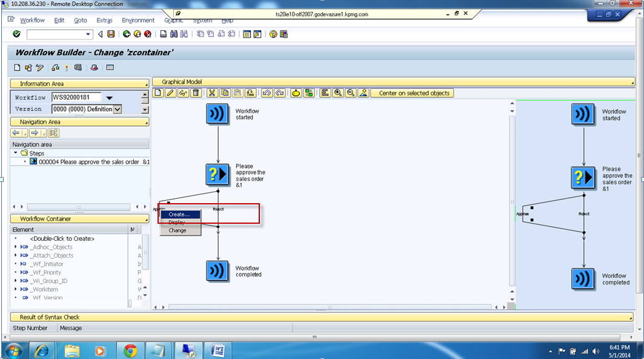Collapse the Steps folder in the navigation area
The image size is (644, 359).
[16, 153]
